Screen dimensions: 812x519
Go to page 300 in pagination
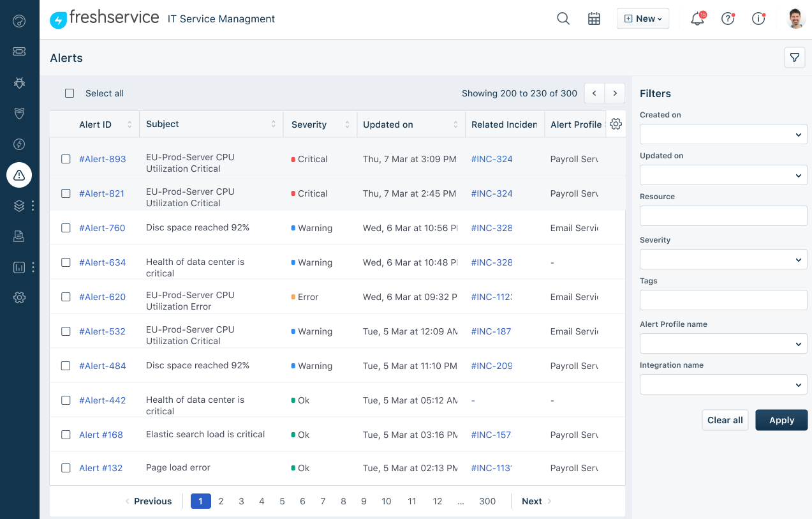click(x=487, y=501)
